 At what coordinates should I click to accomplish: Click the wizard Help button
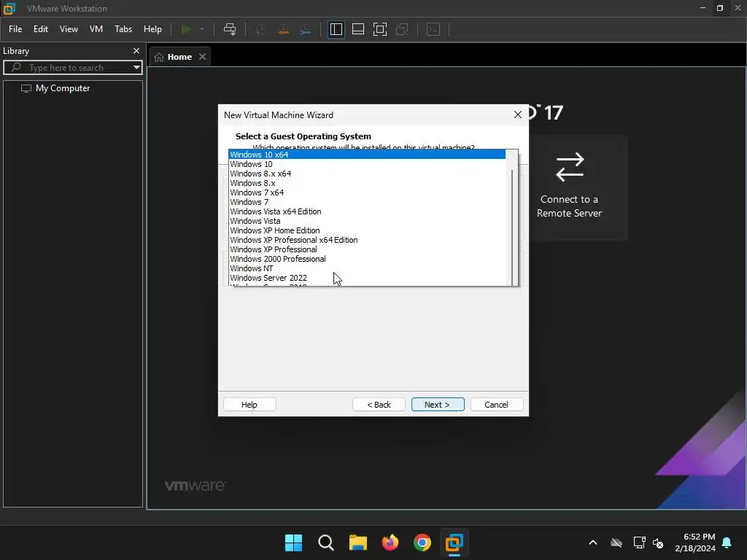point(249,404)
